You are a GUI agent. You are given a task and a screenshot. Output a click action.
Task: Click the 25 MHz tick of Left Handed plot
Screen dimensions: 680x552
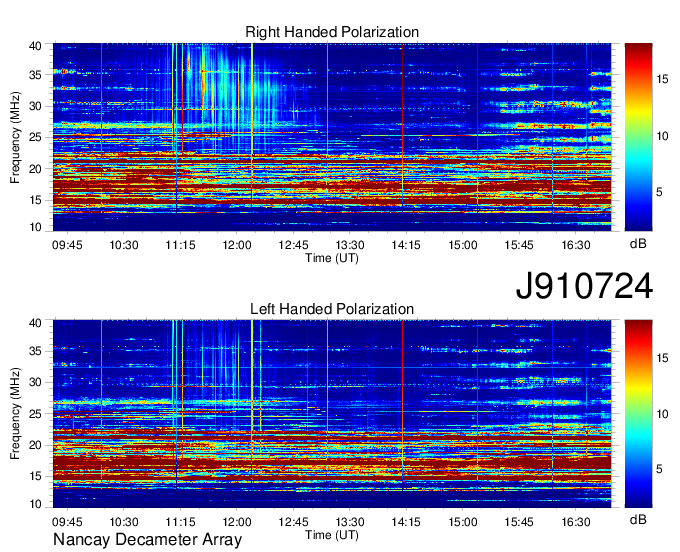tap(36, 414)
